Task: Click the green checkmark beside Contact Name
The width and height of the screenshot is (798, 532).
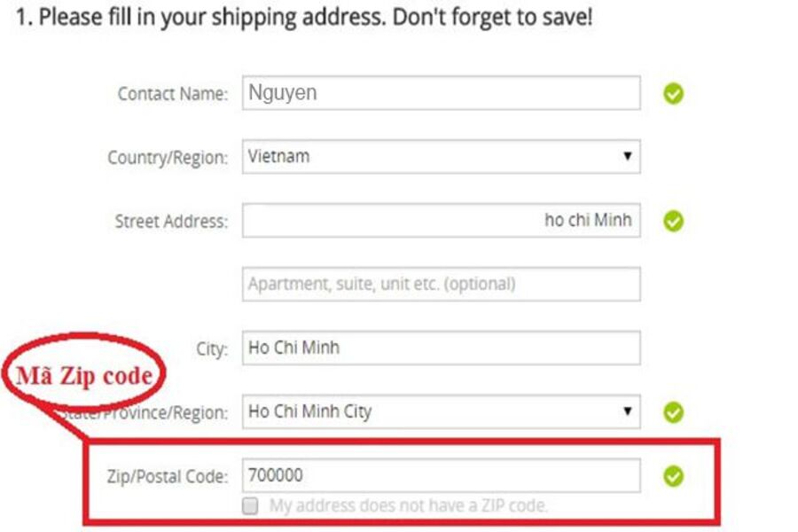Action: (674, 94)
